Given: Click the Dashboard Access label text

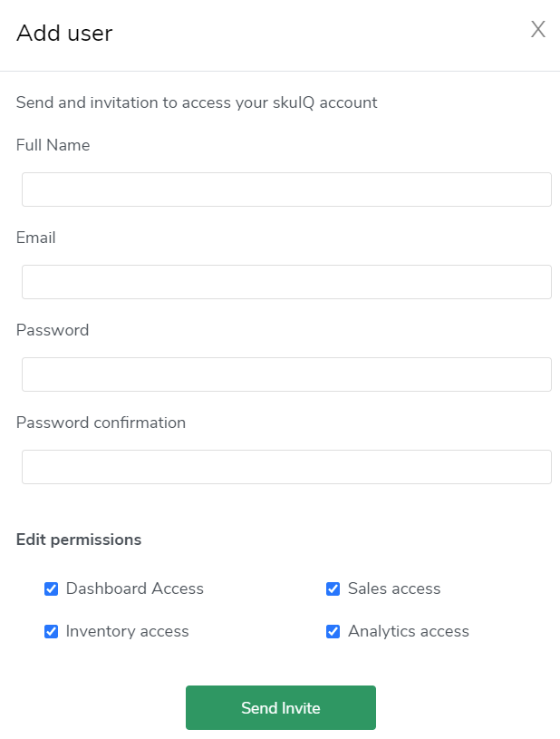Looking at the screenshot, I should coord(135,588).
